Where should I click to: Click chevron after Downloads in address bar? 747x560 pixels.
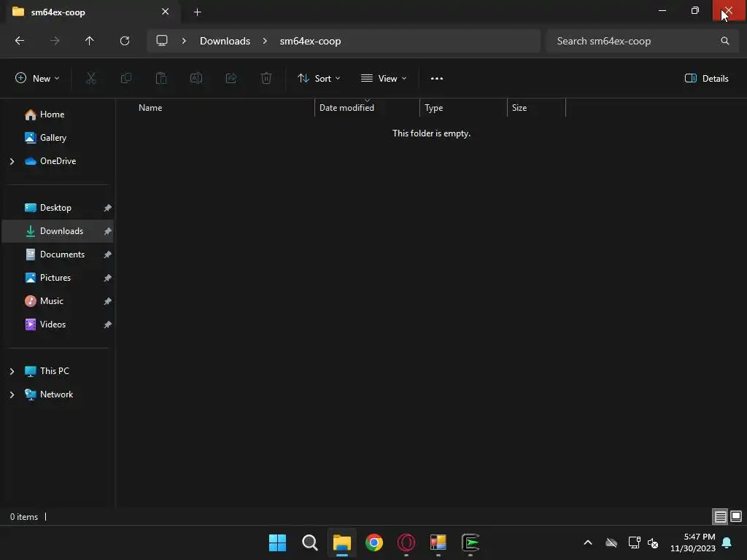click(x=265, y=41)
